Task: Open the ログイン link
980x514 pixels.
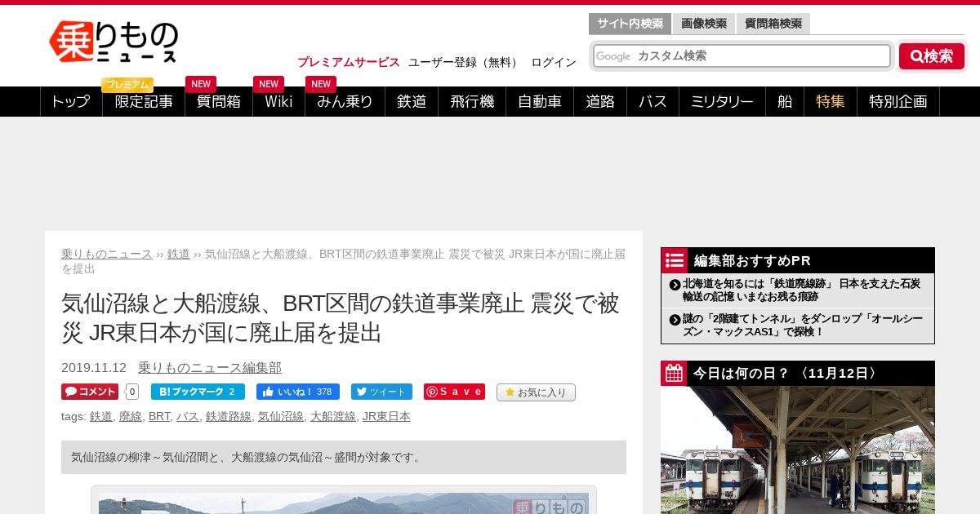Action: [x=554, y=62]
